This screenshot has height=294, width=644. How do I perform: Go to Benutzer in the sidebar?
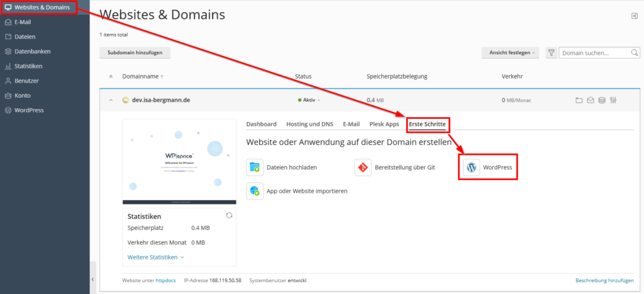pyautogui.click(x=26, y=81)
